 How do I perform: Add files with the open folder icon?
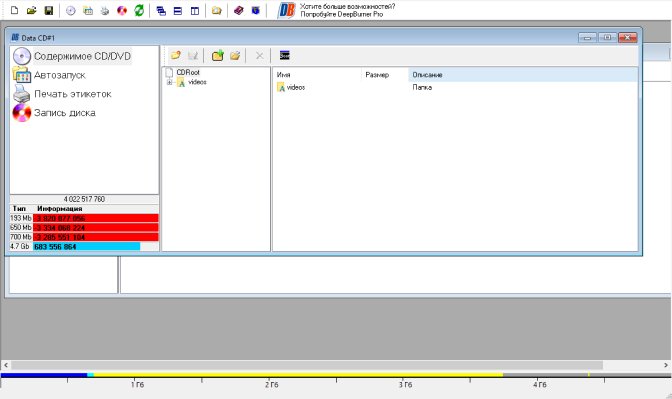tap(235, 55)
